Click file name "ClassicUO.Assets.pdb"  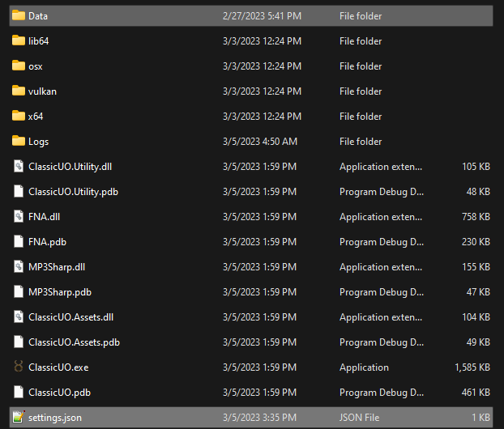[75, 342]
